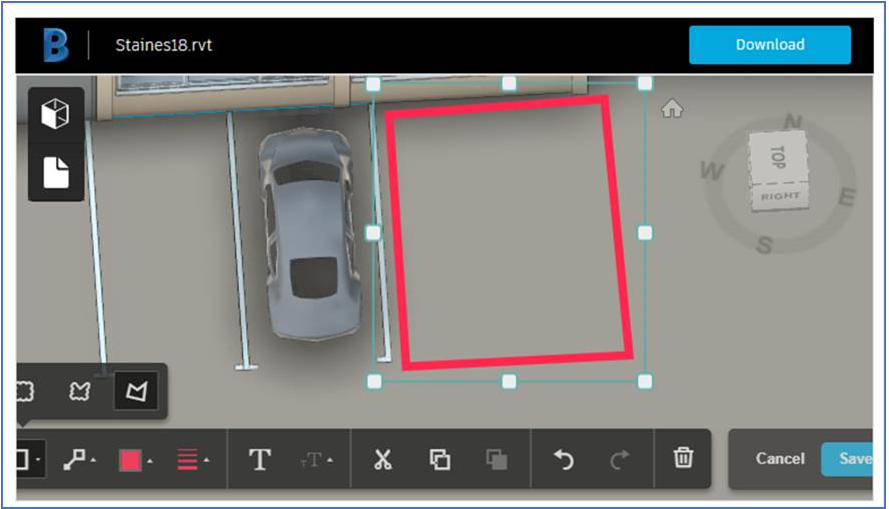
Task: Click the bottom-right selection handle
Action: pyautogui.click(x=645, y=381)
